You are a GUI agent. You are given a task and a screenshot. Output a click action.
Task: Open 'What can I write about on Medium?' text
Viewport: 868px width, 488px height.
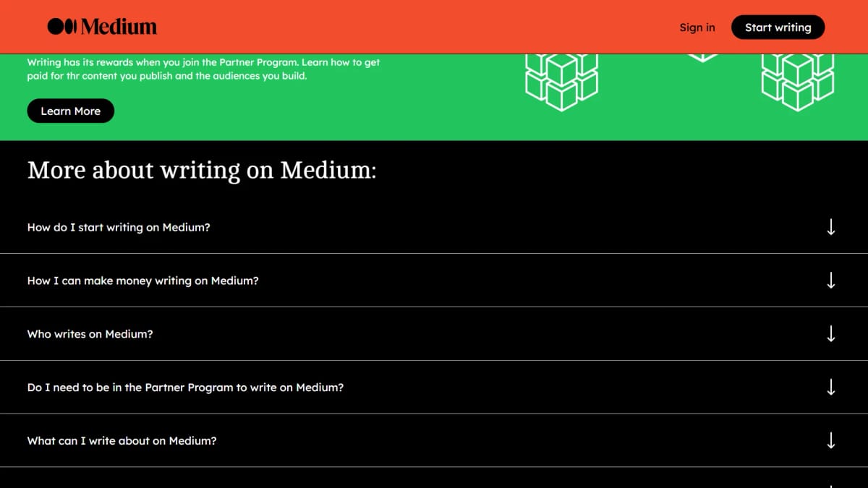click(x=122, y=440)
